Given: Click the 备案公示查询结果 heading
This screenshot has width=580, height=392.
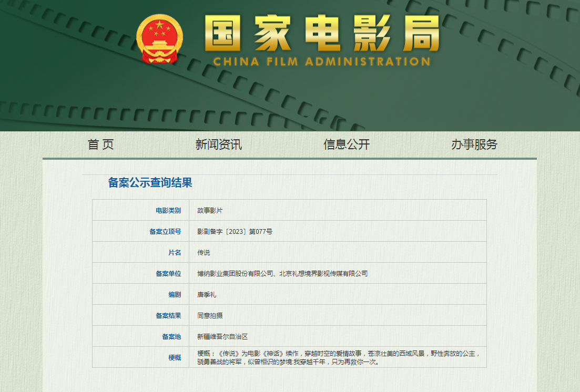Looking at the screenshot, I should point(150,183).
